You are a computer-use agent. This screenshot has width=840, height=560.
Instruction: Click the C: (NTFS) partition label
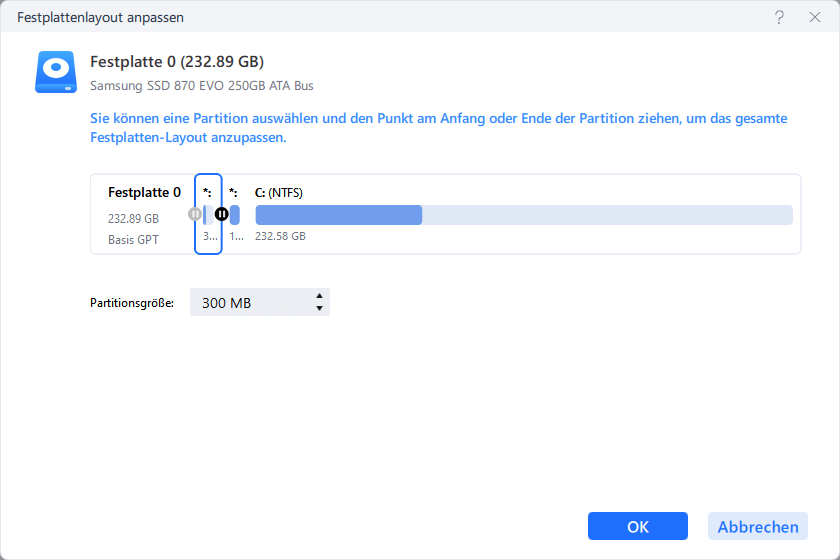(279, 192)
